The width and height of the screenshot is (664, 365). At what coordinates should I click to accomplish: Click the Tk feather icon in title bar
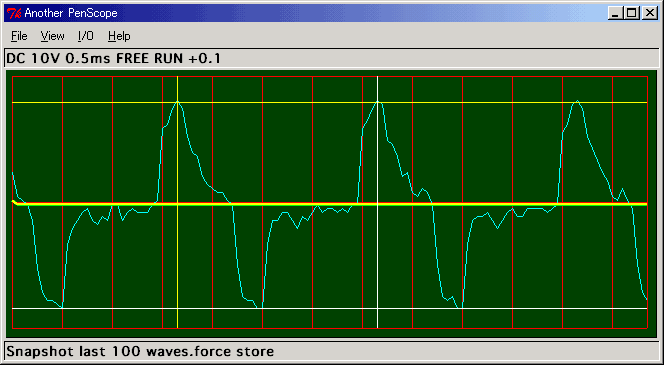[x=14, y=14]
